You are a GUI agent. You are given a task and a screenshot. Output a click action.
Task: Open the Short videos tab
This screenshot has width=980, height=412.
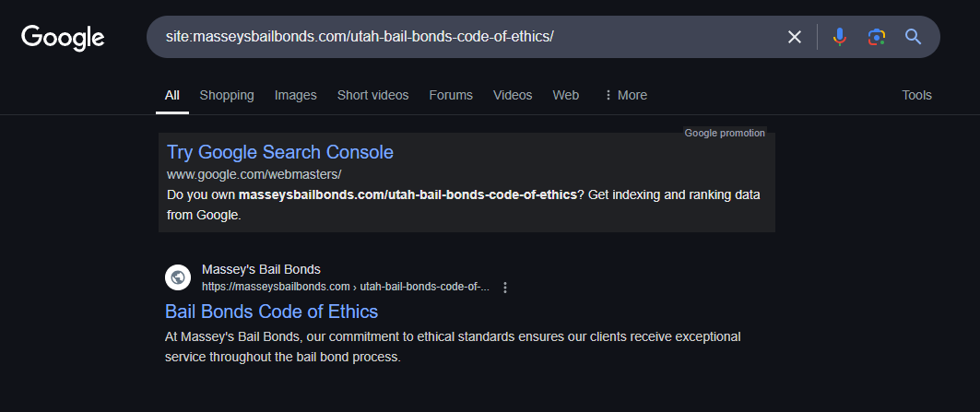coord(373,96)
